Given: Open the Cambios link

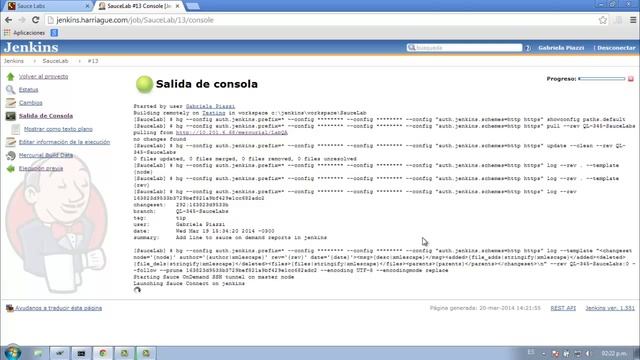Looking at the screenshot, I should (x=31, y=103).
